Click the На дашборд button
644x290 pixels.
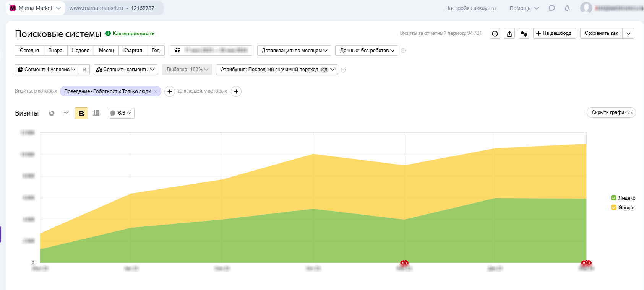(554, 33)
